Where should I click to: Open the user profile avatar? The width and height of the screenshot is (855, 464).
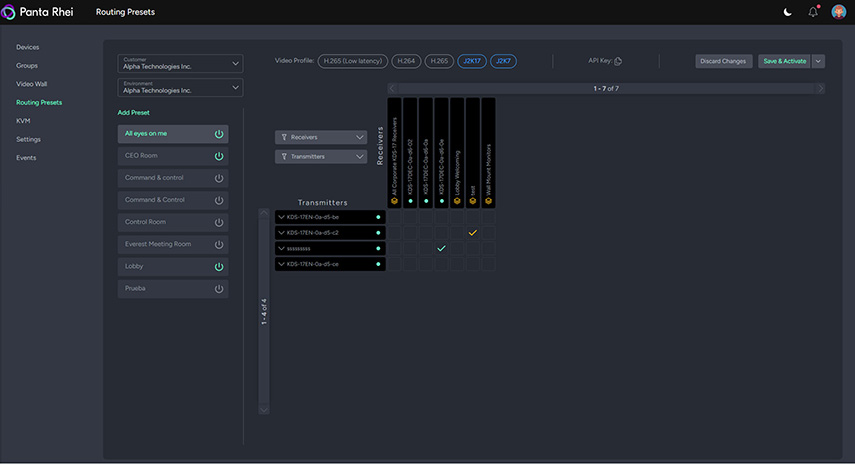coord(838,12)
